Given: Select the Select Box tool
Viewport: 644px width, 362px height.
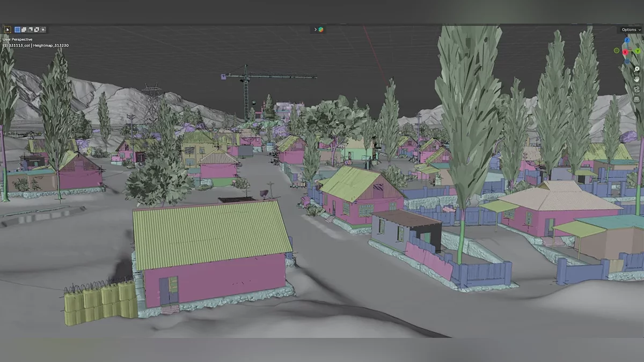Looking at the screenshot, I should pyautogui.click(x=8, y=29).
